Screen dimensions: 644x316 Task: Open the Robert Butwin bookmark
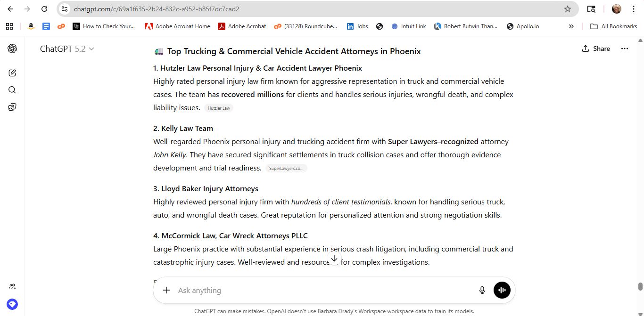(x=465, y=26)
